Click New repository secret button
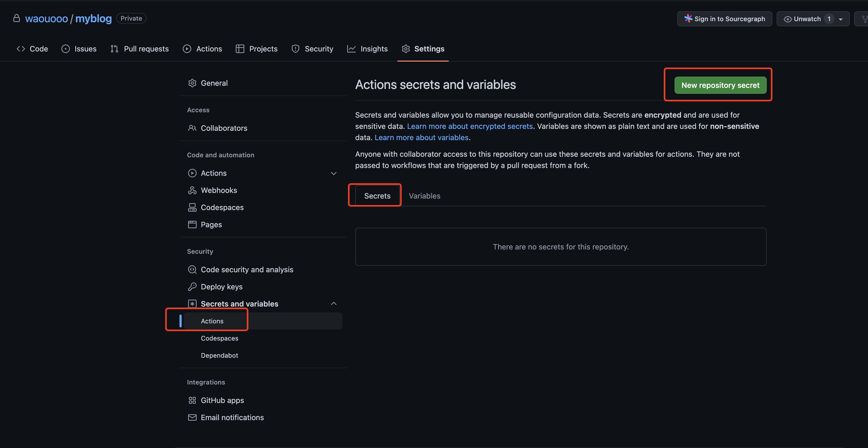Screen dimensions: 868x448 click(x=720, y=85)
